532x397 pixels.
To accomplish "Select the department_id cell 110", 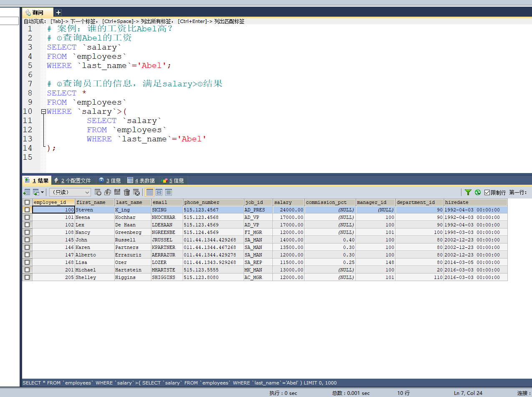I will 420,277.
